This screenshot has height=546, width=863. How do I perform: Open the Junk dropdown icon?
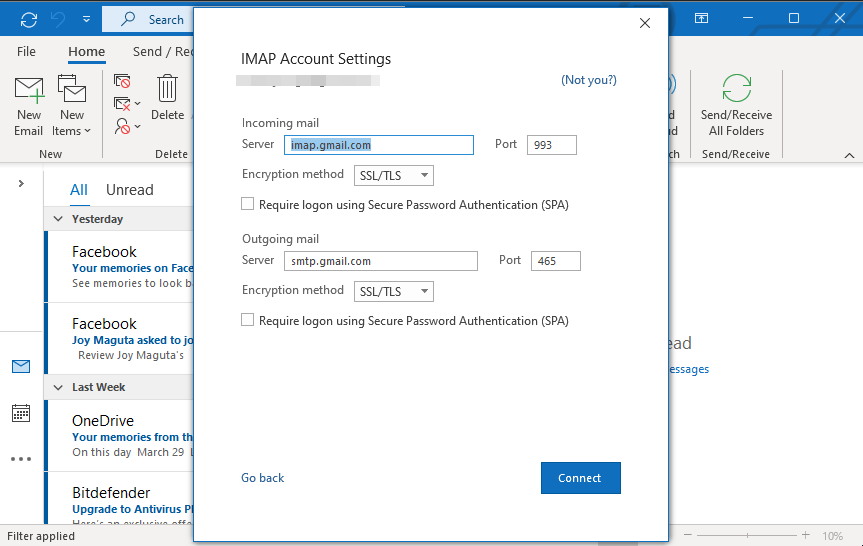pos(127,126)
